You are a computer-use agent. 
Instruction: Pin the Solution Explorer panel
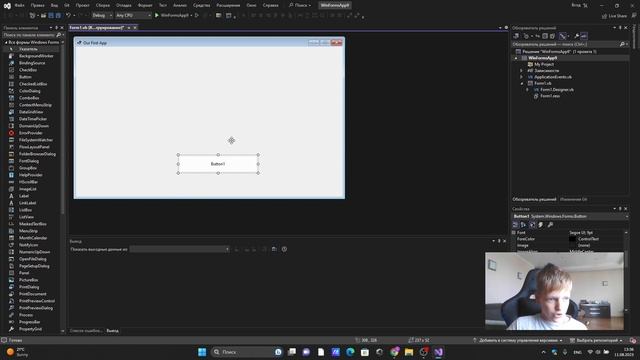pyautogui.click(x=620, y=28)
